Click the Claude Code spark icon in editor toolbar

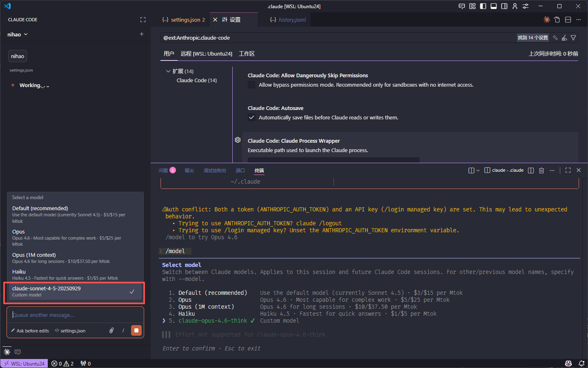[x=547, y=20]
